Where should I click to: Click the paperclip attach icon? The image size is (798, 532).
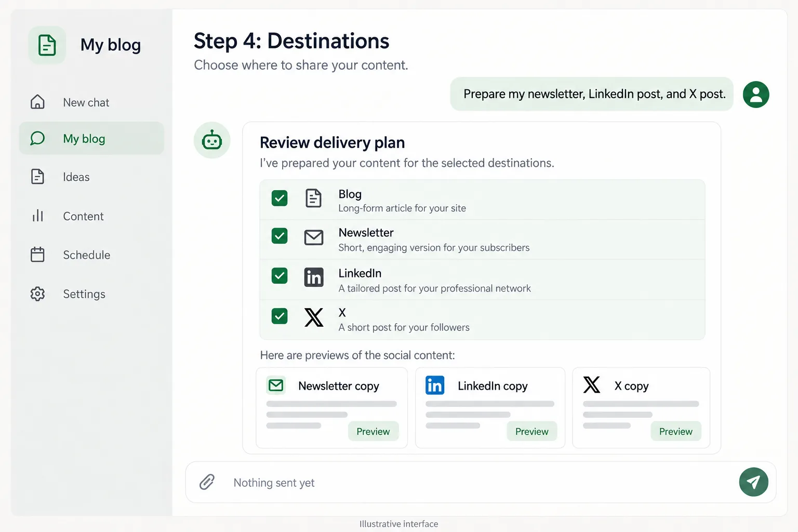point(207,482)
